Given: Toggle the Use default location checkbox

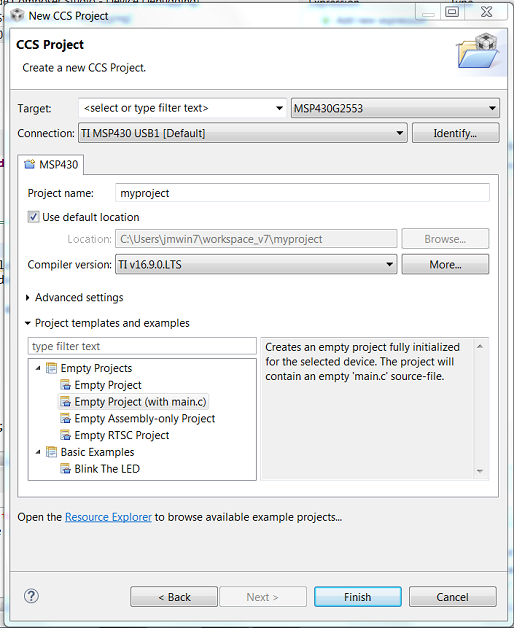Looking at the screenshot, I should coord(33,217).
